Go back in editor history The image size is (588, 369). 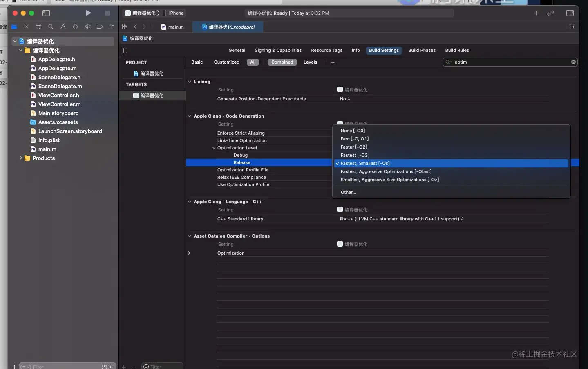135,27
